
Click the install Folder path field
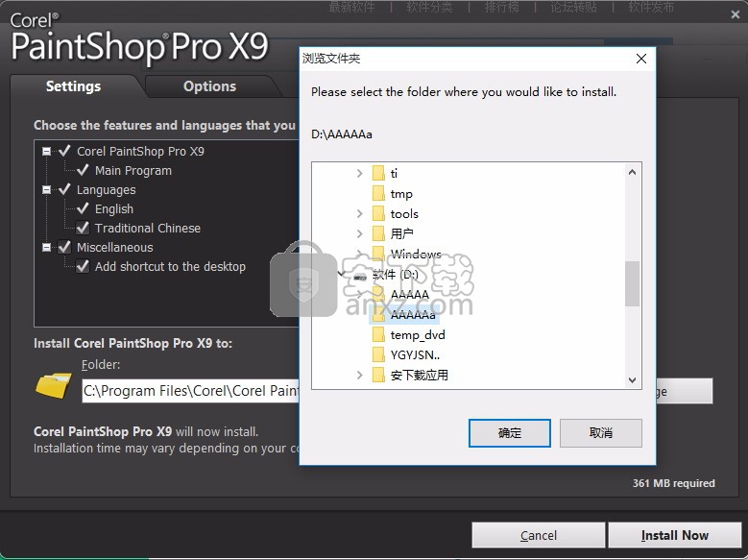click(191, 391)
